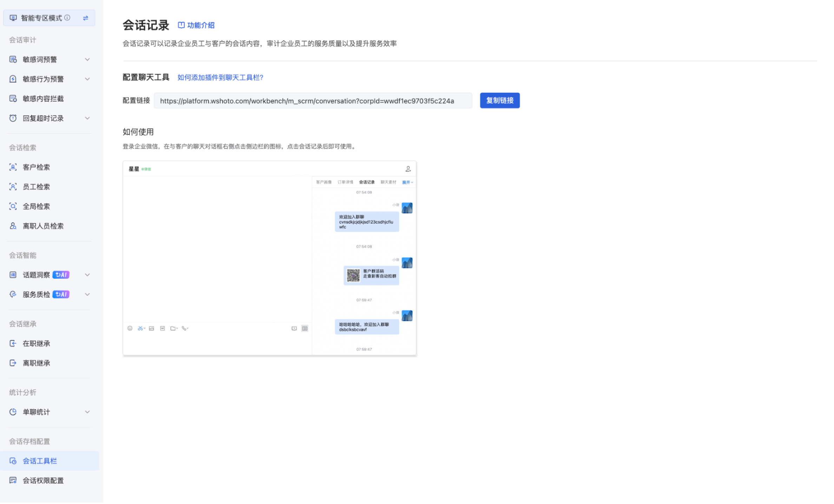
Task: Expand the 敏感词预警 chevron
Action: [x=87, y=59]
